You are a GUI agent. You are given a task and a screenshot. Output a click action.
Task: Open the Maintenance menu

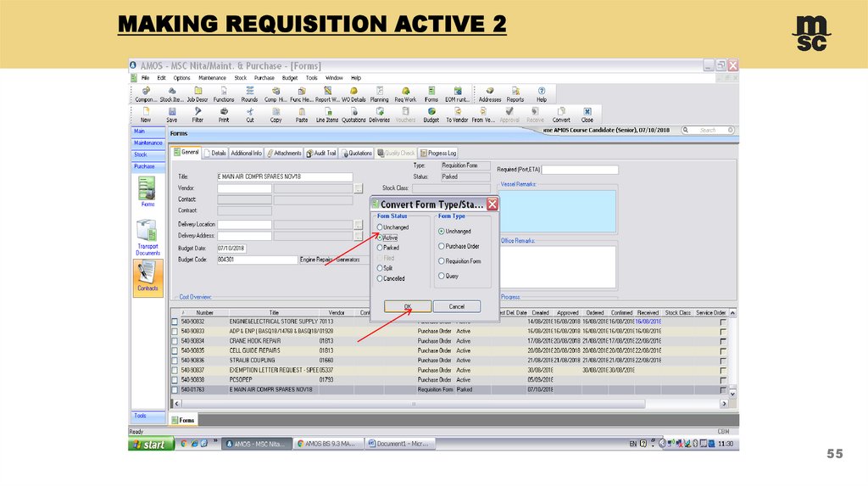[x=212, y=78]
